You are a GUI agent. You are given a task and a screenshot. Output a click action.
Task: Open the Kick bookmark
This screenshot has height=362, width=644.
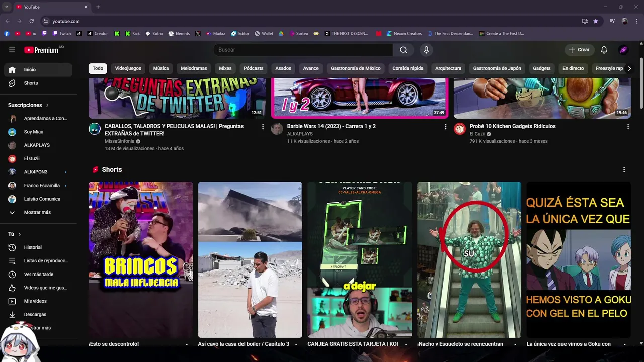[x=132, y=34]
